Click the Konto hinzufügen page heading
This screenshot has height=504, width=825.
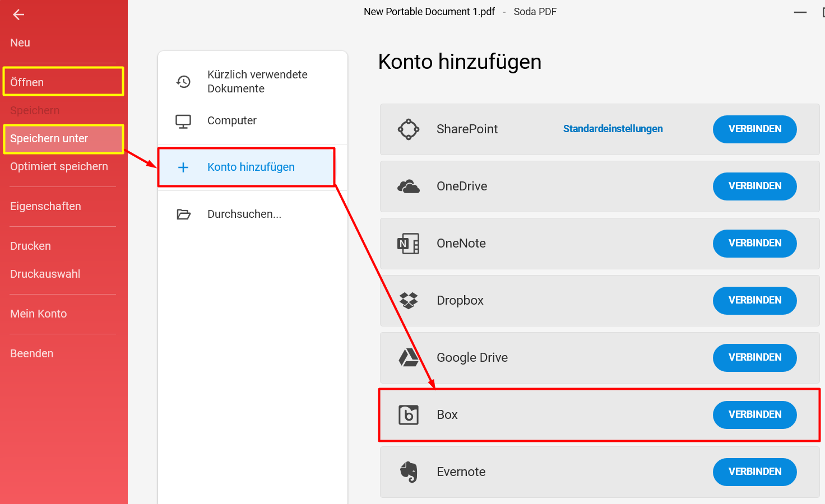click(x=460, y=62)
